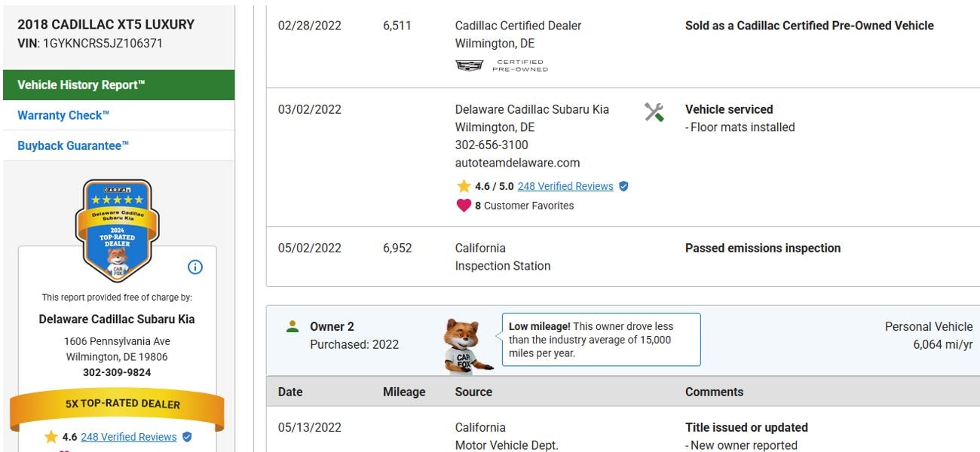Click the Cadillac Certified Pre-Owned logo
The width and height of the screenshot is (980, 452).
[501, 66]
